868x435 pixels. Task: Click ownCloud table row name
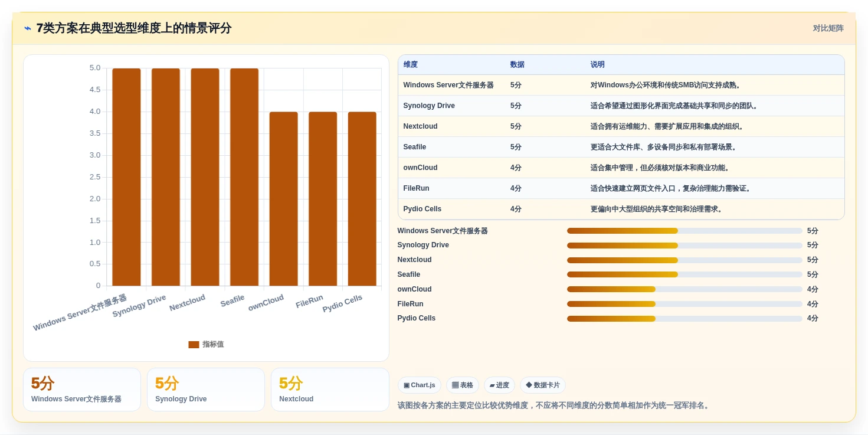pos(421,168)
